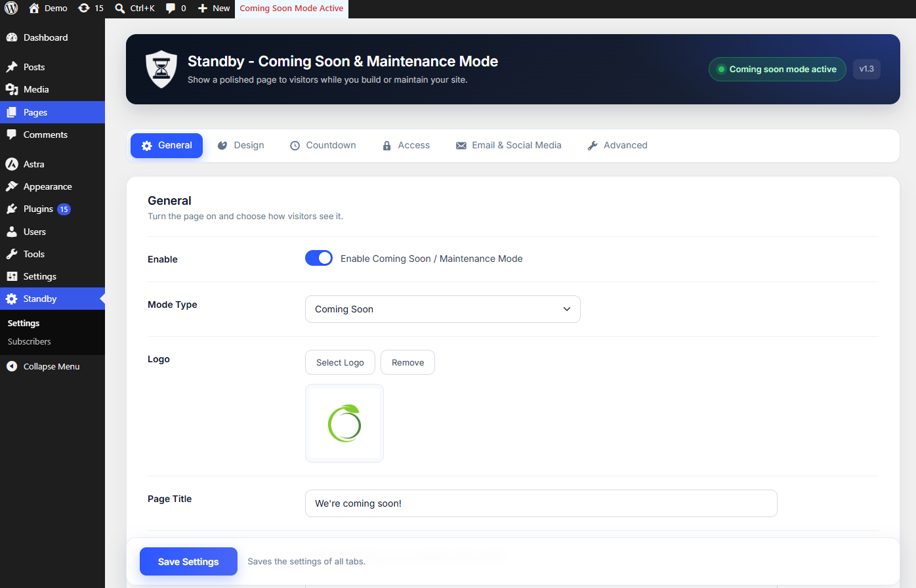
Task: Click the Tools wrench icon
Action: coord(12,254)
